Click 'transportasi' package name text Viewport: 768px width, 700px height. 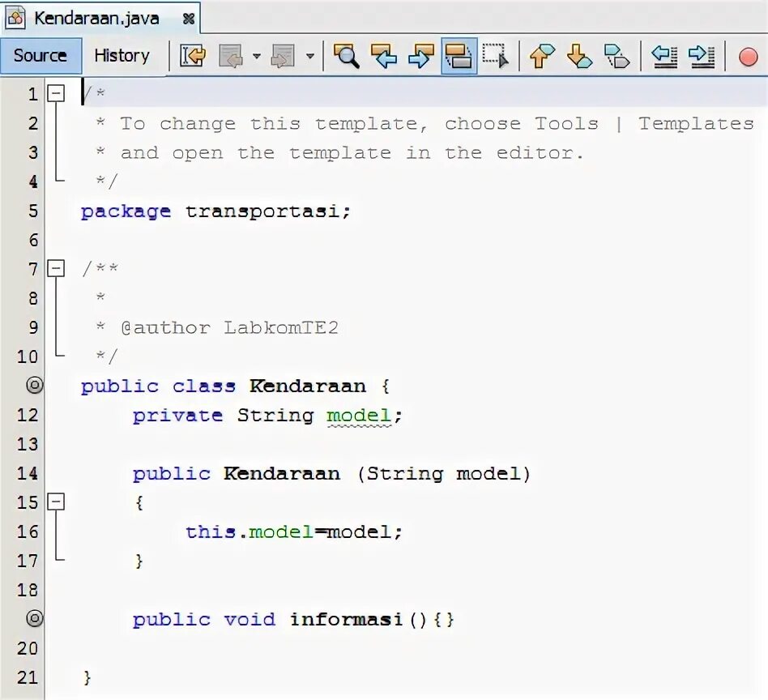point(262,211)
